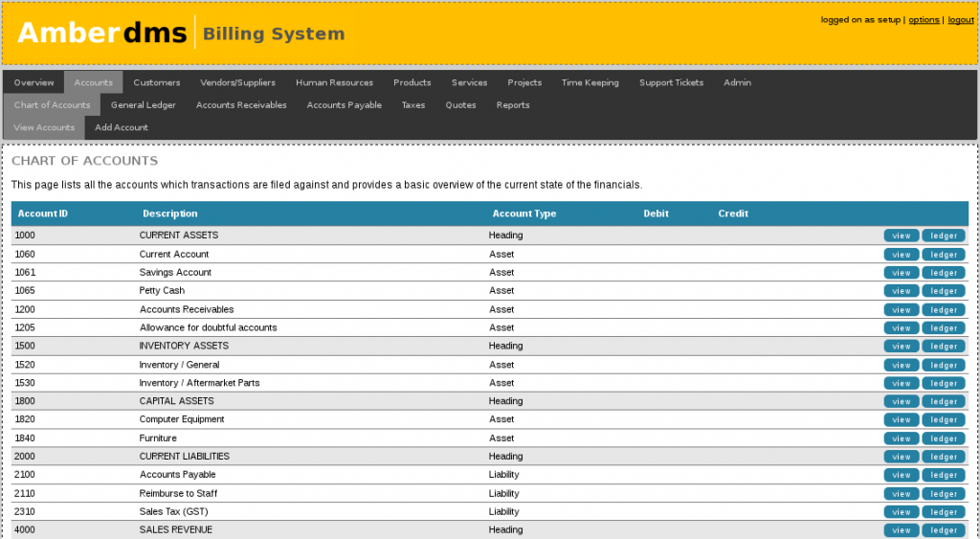Click Add Account
This screenshot has height=539, width=980.
click(122, 127)
